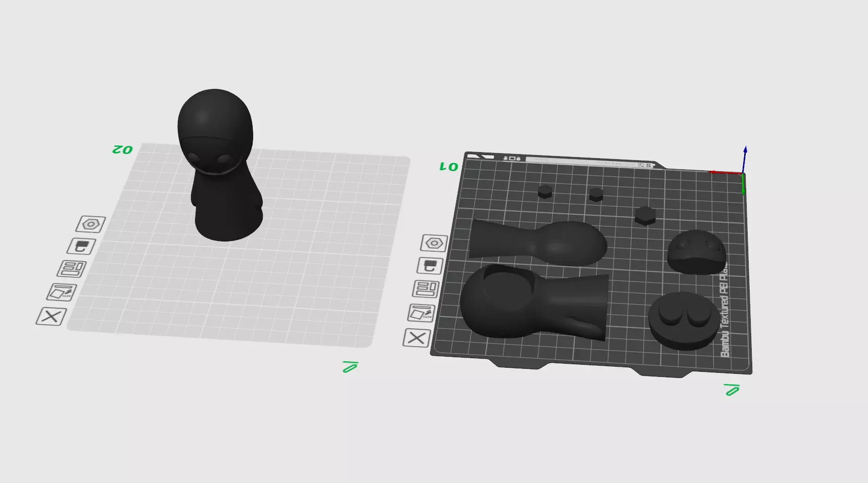Select the solid body half lying on plate 01
Viewport: 868px width, 483px height.
[538, 243]
